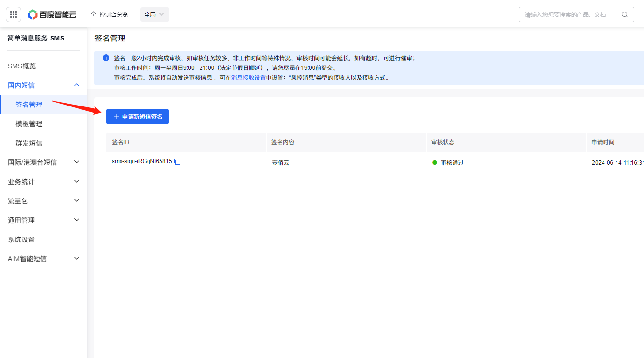Open the 消息接收设置 link

click(248, 77)
